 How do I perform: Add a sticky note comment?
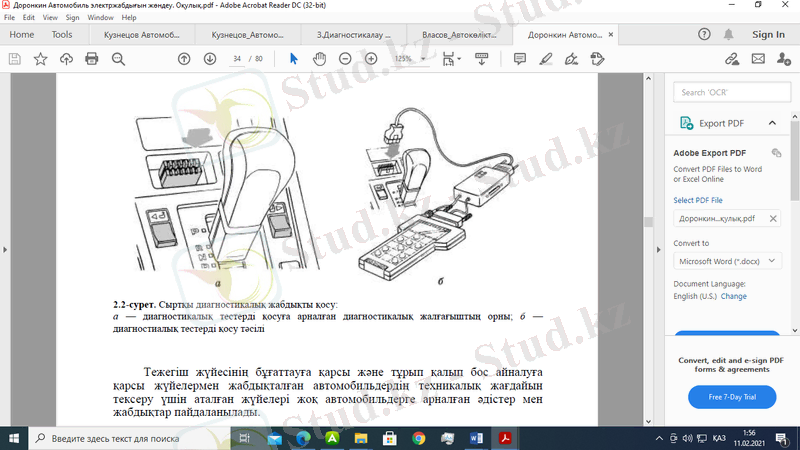(x=521, y=59)
